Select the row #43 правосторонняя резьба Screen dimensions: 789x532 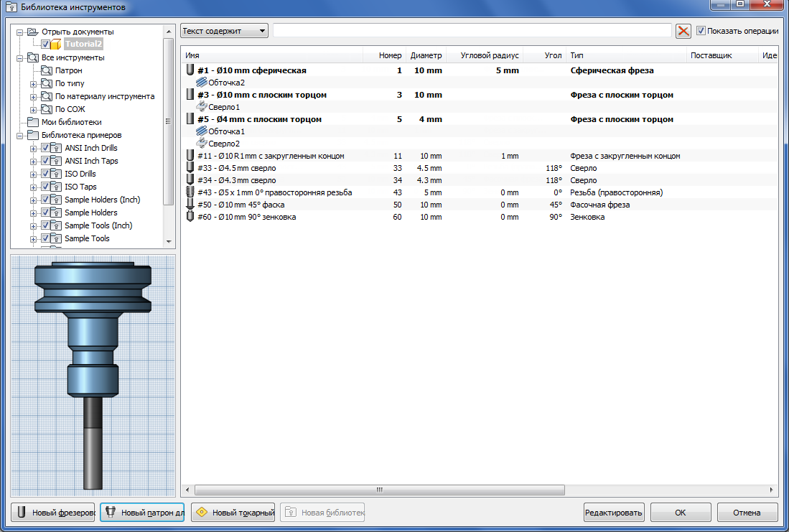click(479, 192)
